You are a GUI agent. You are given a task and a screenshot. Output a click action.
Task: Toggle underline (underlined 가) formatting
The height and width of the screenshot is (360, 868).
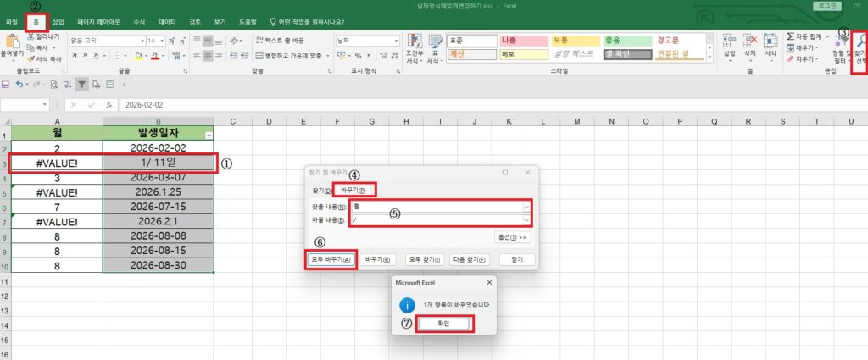pos(96,56)
